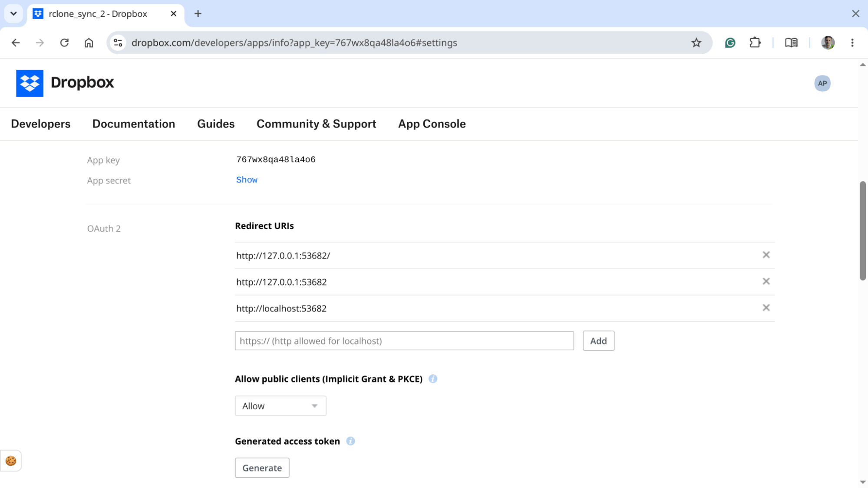This screenshot has width=868, height=488.
Task: Open Community & Support menu item
Action: [316, 124]
